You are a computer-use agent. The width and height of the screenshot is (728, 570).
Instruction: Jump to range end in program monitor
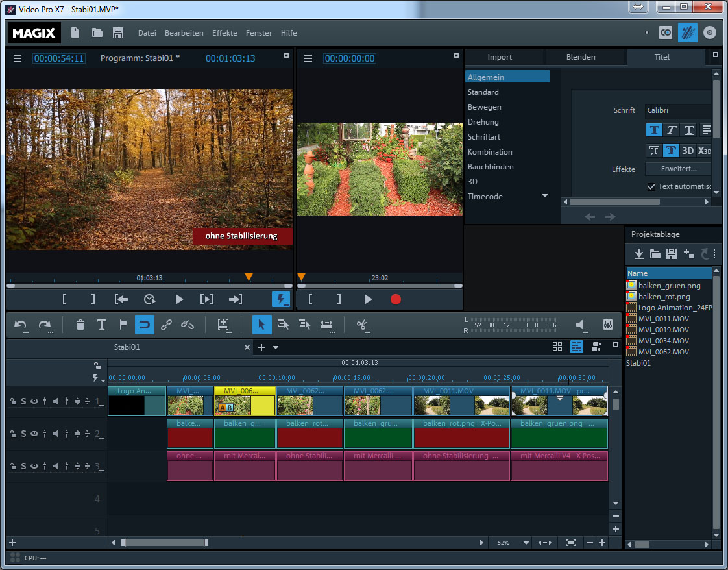(236, 300)
